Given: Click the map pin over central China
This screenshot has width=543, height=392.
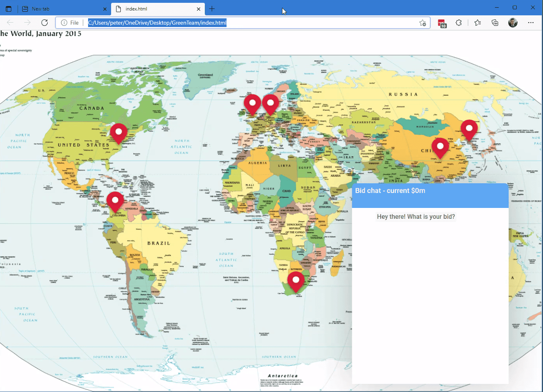Looking at the screenshot, I should (440, 148).
